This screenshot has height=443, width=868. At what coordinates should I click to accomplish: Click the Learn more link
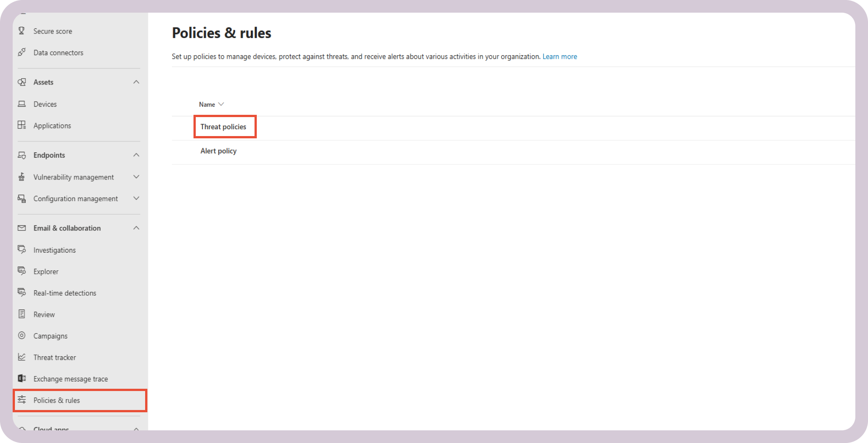click(x=560, y=56)
